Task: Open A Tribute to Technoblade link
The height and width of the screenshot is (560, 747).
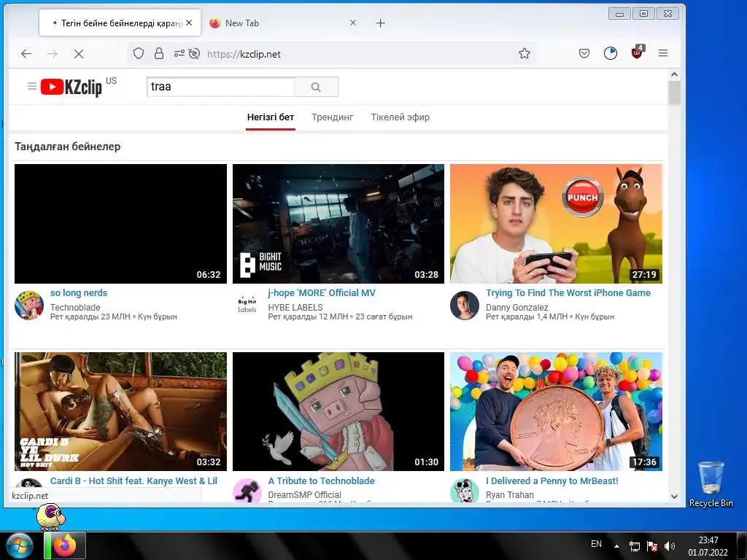Action: [321, 481]
